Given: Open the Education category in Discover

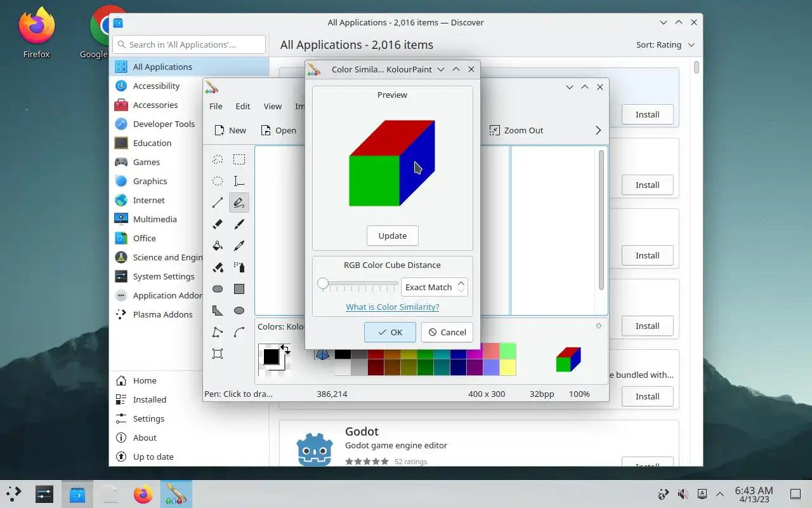Looking at the screenshot, I should coord(156,143).
